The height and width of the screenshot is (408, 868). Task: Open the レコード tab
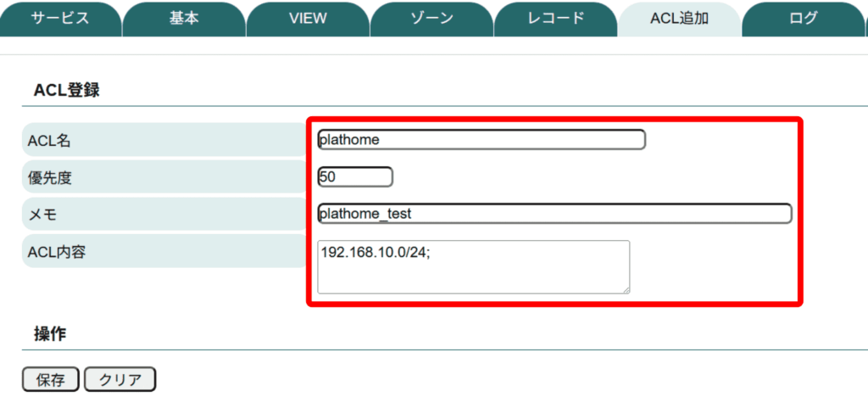[x=555, y=19]
